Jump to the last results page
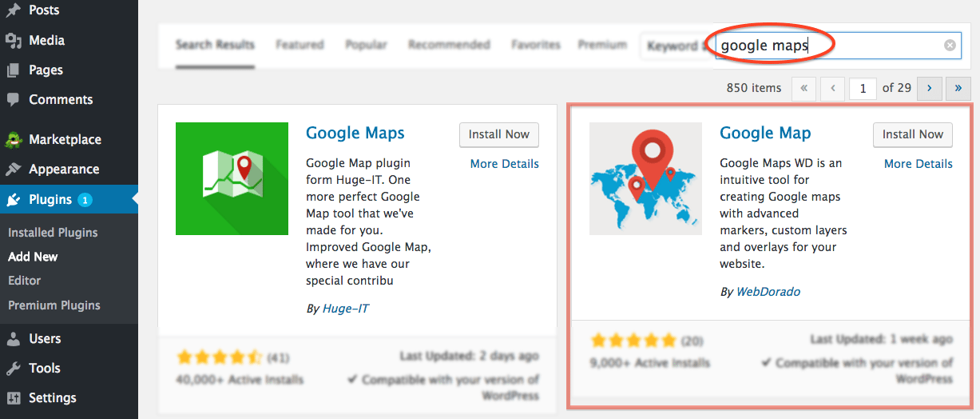 point(958,88)
